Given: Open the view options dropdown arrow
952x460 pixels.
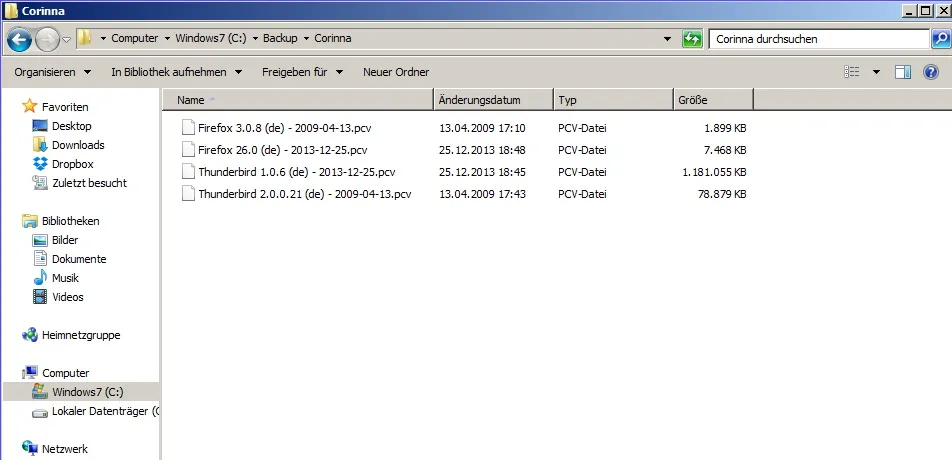Looking at the screenshot, I should pyautogui.click(x=876, y=72).
